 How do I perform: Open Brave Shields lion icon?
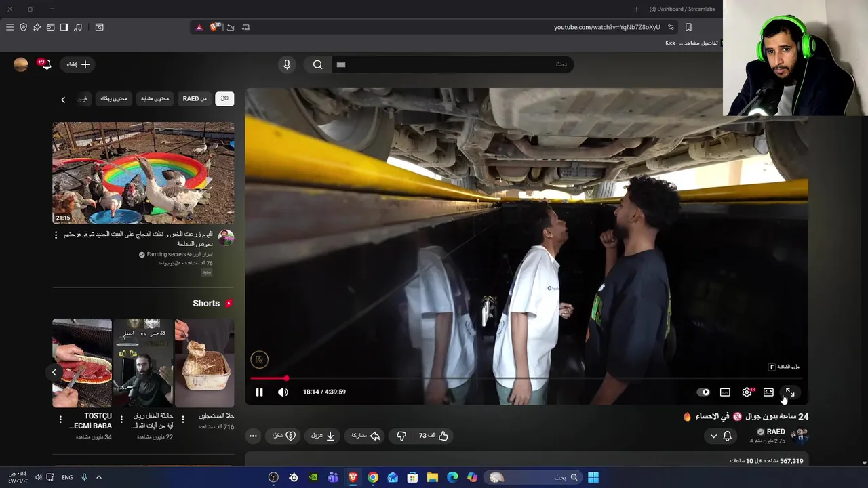(214, 27)
